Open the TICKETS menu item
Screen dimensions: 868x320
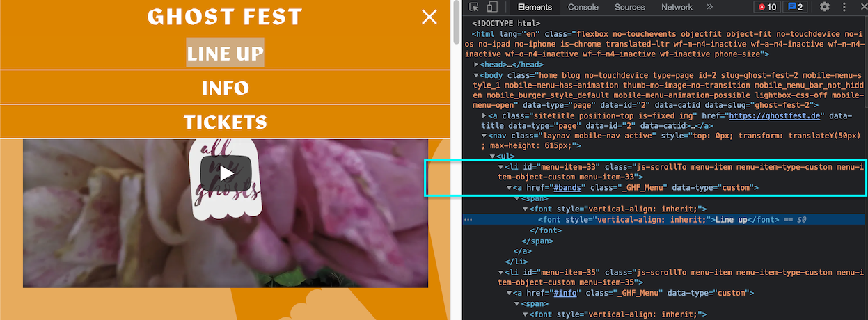225,122
